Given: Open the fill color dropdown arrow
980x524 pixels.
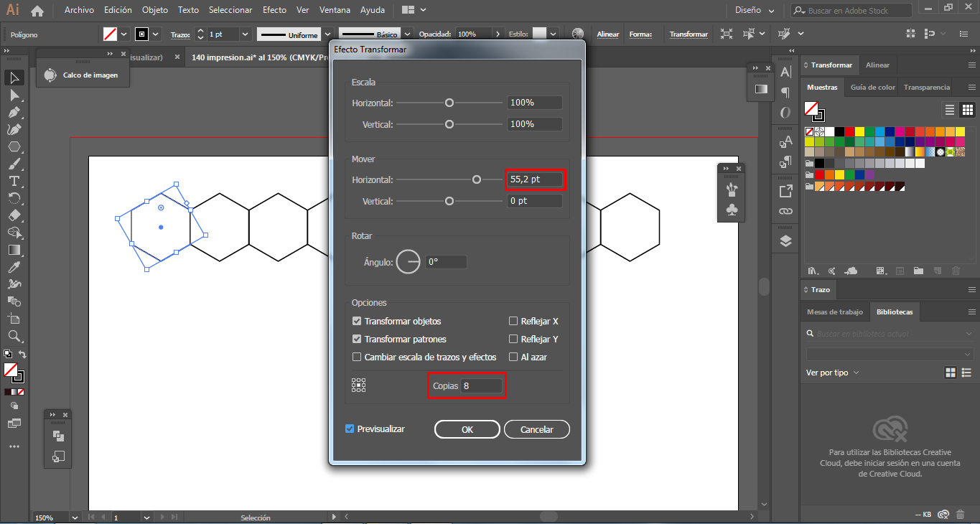Looking at the screenshot, I should click(124, 34).
